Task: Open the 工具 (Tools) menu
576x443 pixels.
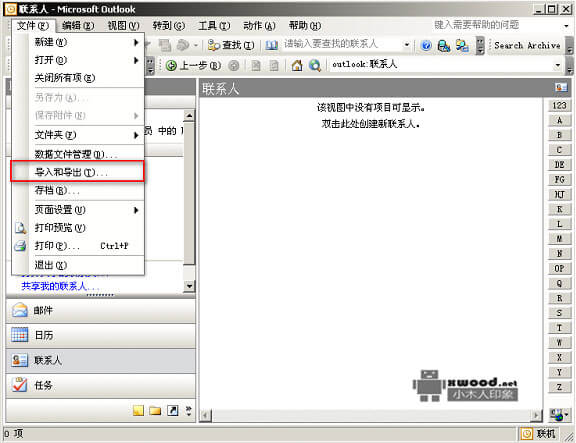Action: point(214,26)
